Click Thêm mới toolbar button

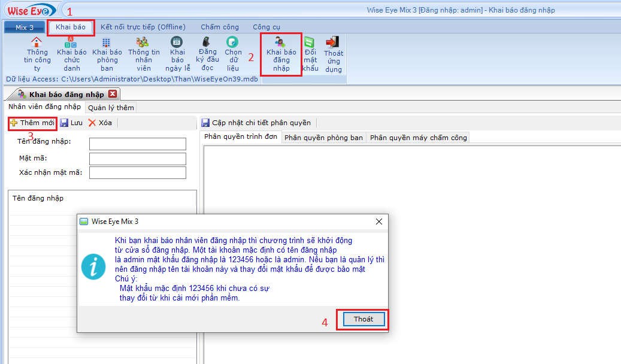pyautogui.click(x=33, y=123)
